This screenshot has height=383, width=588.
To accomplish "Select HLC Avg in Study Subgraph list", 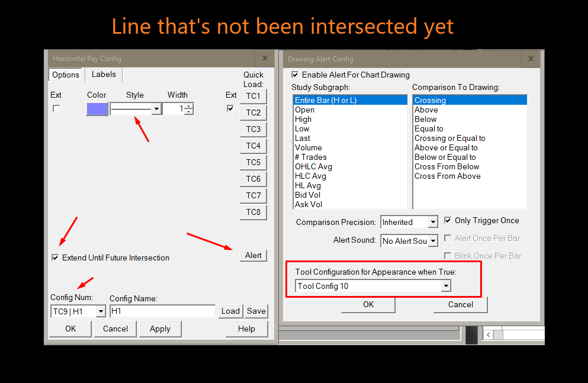I will 350,176.
